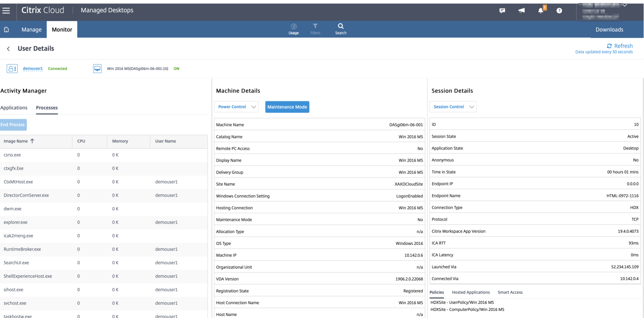
Task: Open the hamburger navigation menu
Action: coord(6,10)
